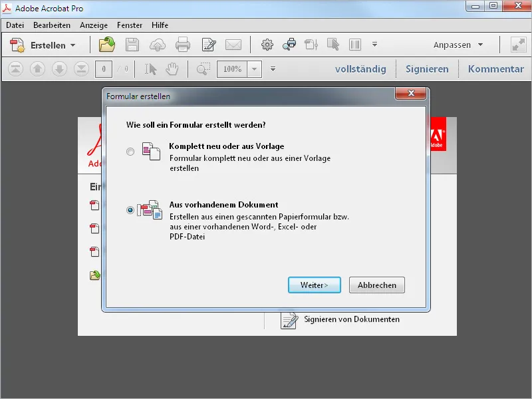Click the 100% zoom value field

pyautogui.click(x=232, y=69)
